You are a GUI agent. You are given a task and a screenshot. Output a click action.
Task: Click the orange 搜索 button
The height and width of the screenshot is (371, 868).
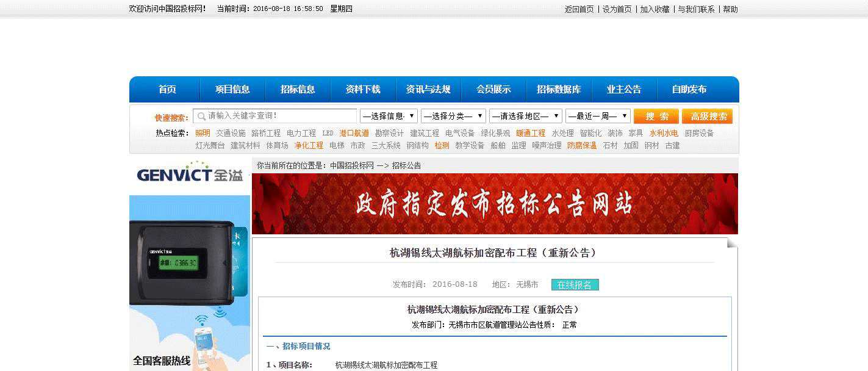[x=656, y=116]
